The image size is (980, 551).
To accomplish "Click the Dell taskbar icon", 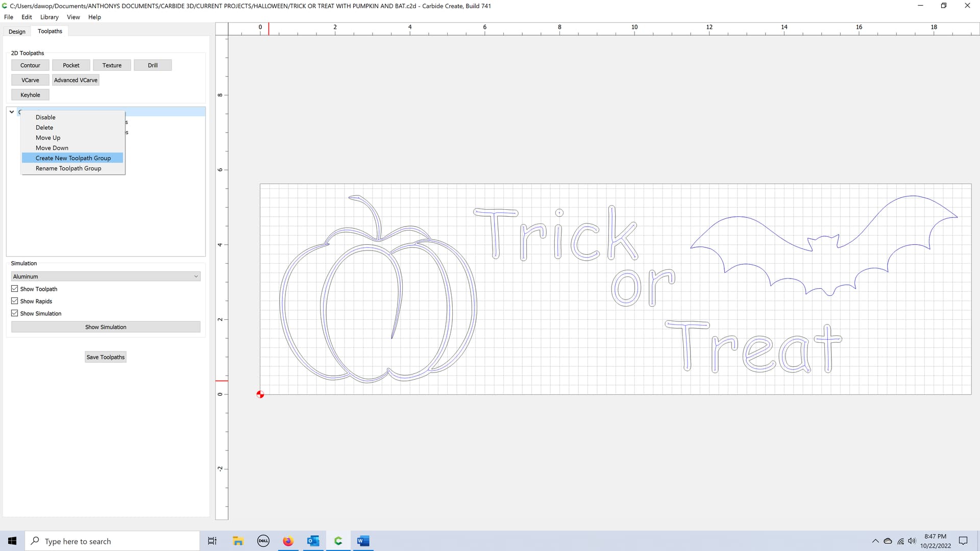I will tap(263, 541).
